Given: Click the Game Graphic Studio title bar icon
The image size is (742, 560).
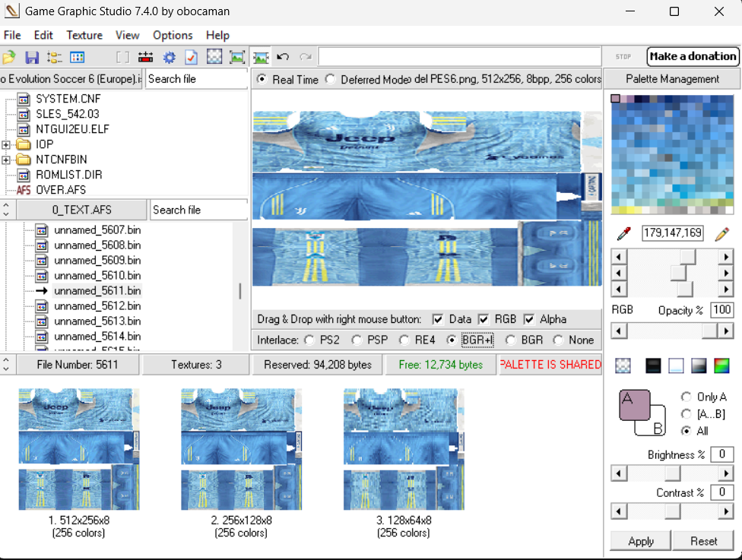Looking at the screenshot, I should click(12, 11).
